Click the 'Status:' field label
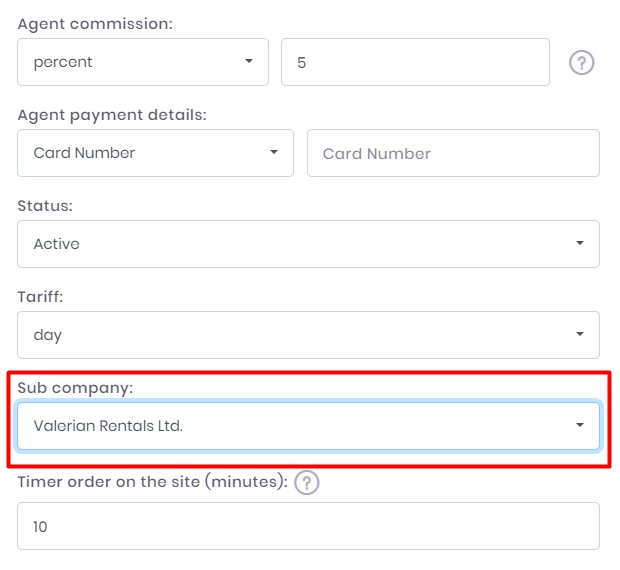The width and height of the screenshot is (620, 570). (x=45, y=206)
